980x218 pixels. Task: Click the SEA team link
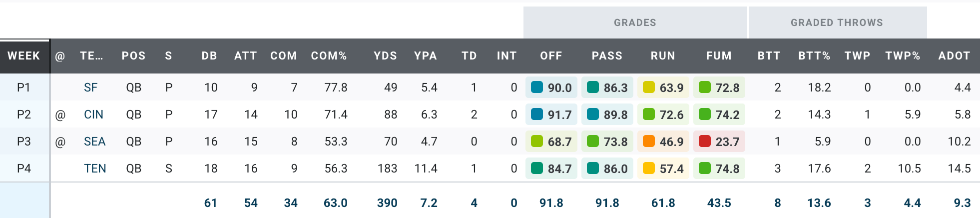(94, 141)
